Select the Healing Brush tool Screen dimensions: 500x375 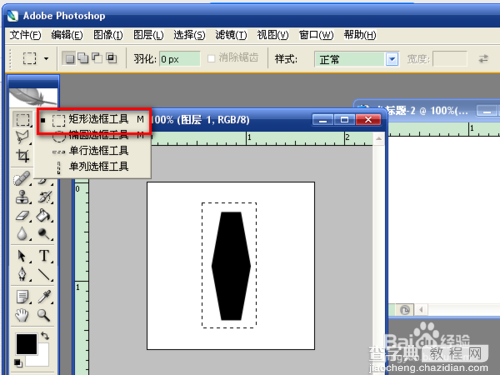coord(22,179)
